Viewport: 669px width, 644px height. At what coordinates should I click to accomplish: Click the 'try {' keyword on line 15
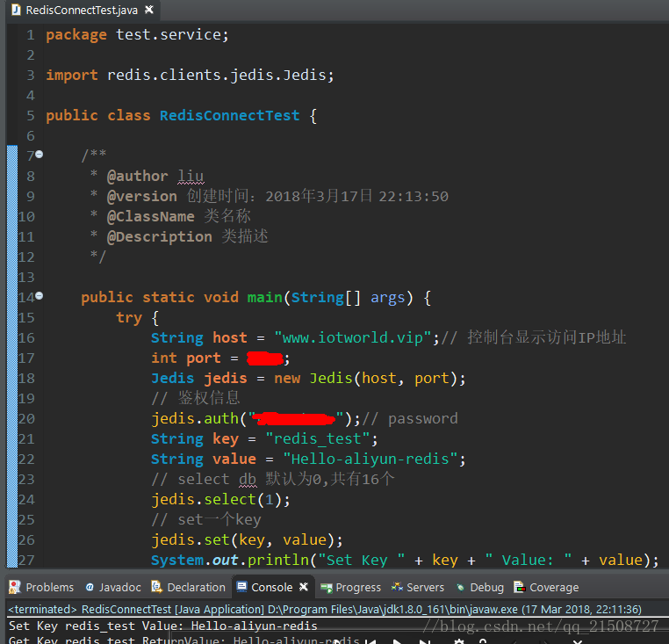tap(137, 318)
